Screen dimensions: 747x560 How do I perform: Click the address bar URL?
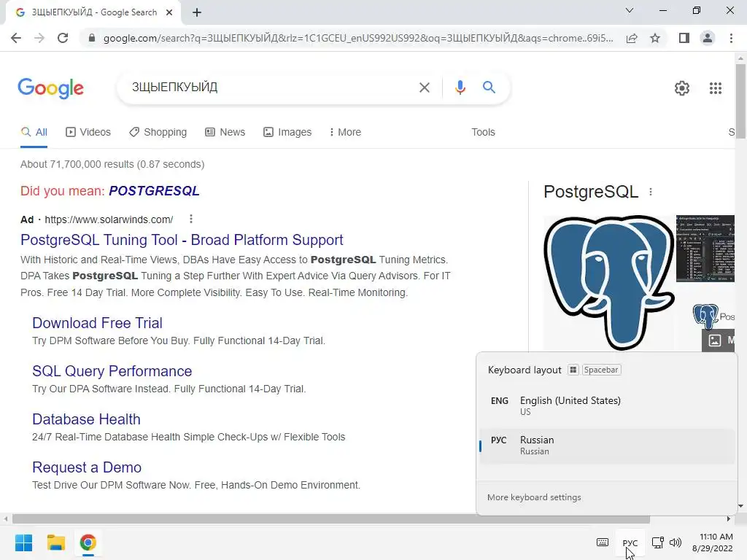(358, 38)
